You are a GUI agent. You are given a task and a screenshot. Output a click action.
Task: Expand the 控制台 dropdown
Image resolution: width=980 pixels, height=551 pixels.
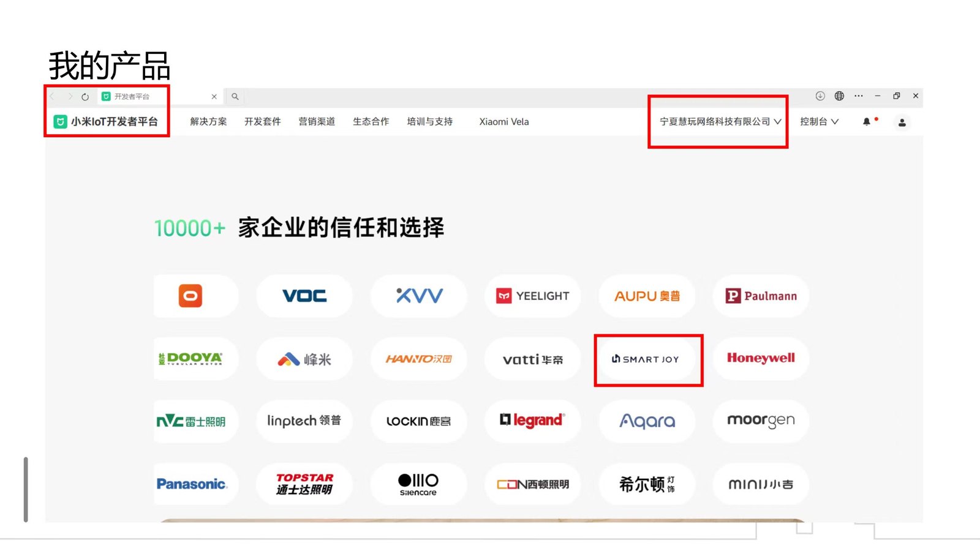point(819,122)
